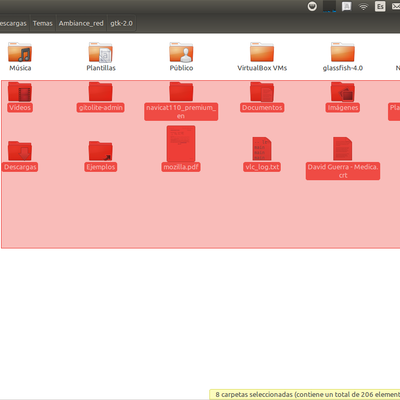The image size is (400, 400).
Task: Click the 'Ejemplos' folder name
Action: pos(101,167)
